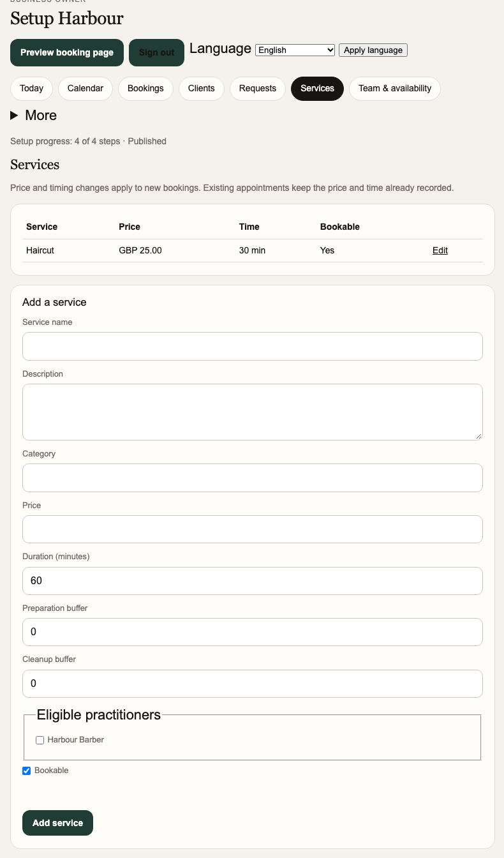View the Requests tab

(258, 88)
